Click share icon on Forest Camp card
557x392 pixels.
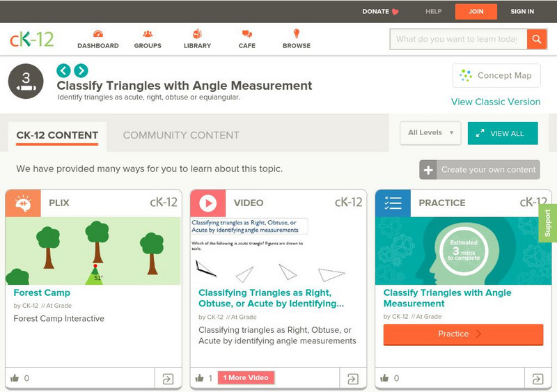tap(168, 379)
